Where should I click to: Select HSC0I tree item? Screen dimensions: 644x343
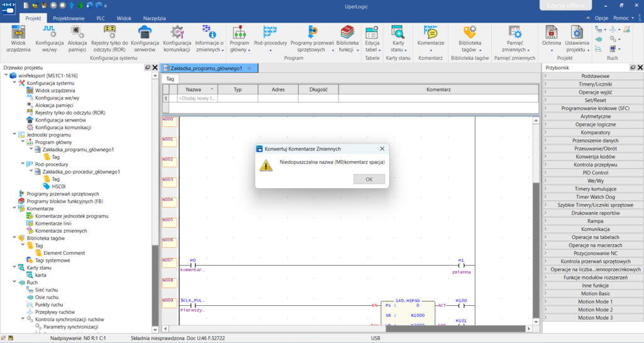point(58,186)
